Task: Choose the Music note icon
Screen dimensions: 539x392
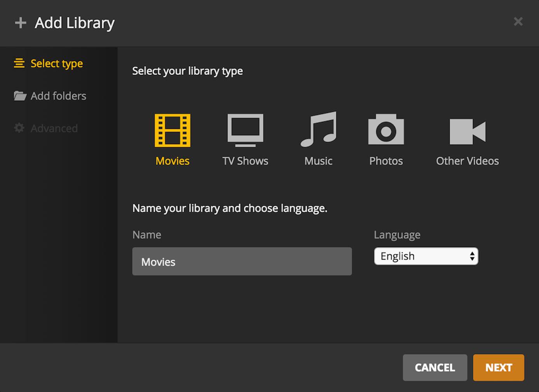Action: tap(318, 130)
